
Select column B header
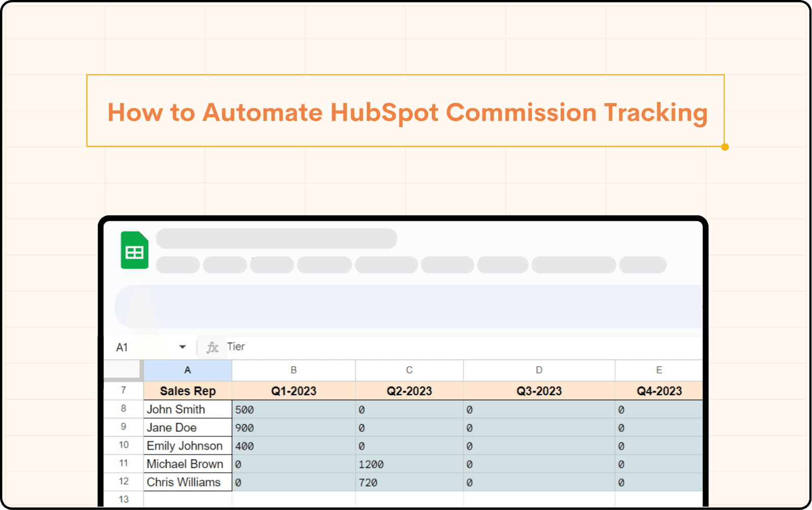[294, 370]
